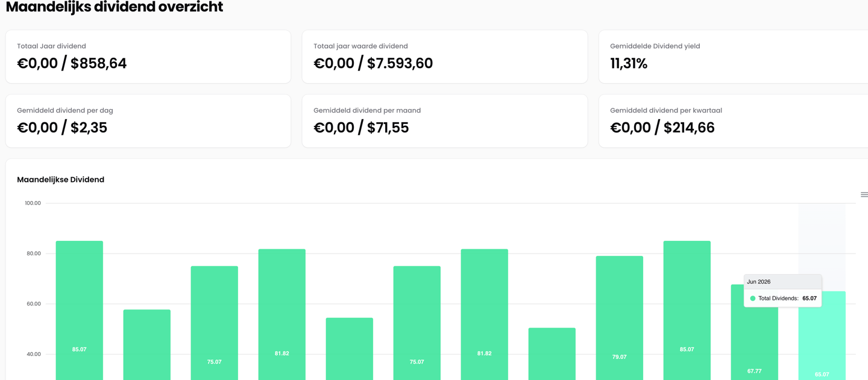
Task: Click the green Total Dividends legend dot
Action: pos(752,298)
